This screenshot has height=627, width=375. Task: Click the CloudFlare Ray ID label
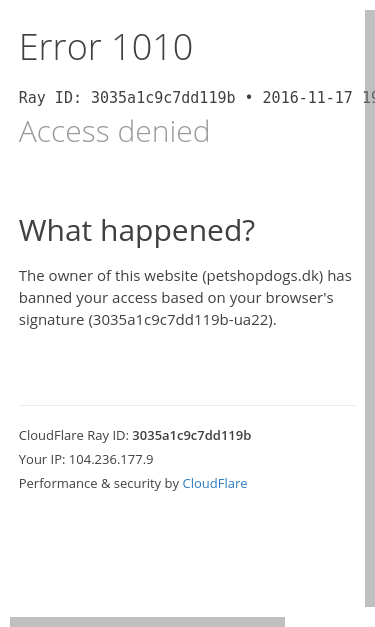(74, 435)
